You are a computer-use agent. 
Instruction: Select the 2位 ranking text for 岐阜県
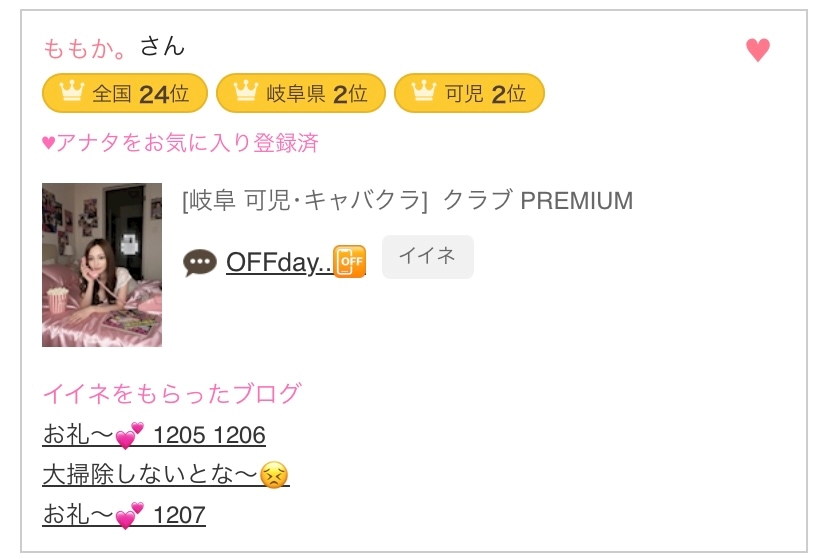(x=350, y=94)
